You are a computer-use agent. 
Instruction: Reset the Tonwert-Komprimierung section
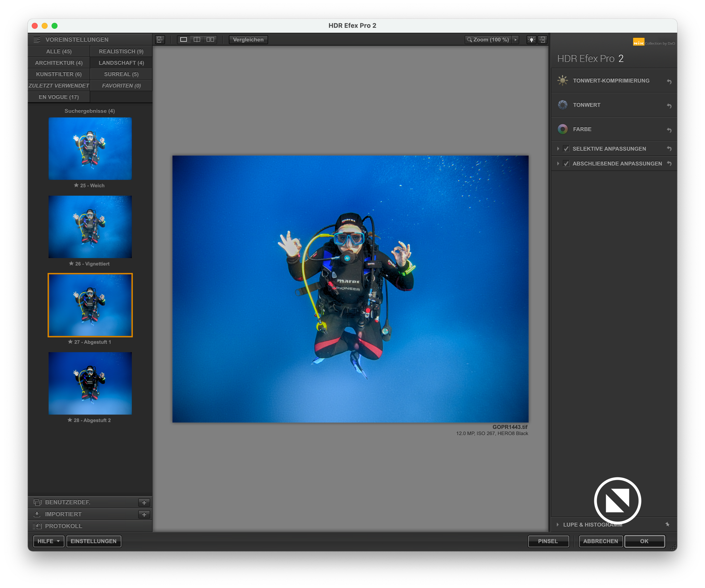pyautogui.click(x=669, y=81)
